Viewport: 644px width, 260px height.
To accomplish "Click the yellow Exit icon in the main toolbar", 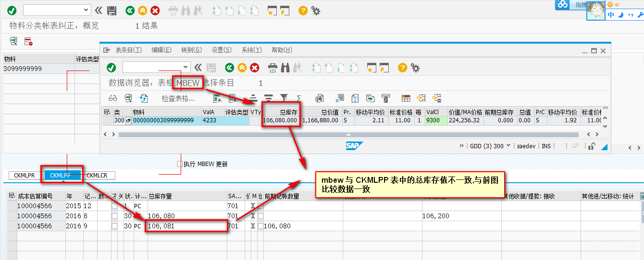I will (x=142, y=10).
